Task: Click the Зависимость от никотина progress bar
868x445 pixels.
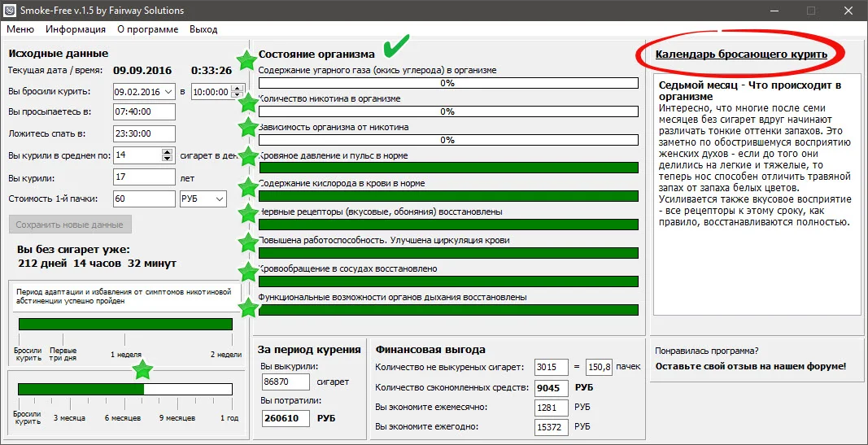Action: pos(448,139)
